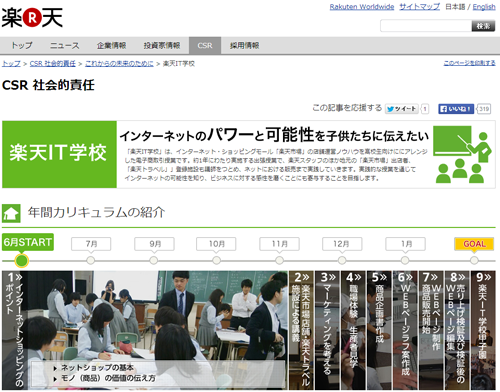500x392 pixels.
Task: Select the 7月 timeline label
Action: [91, 244]
